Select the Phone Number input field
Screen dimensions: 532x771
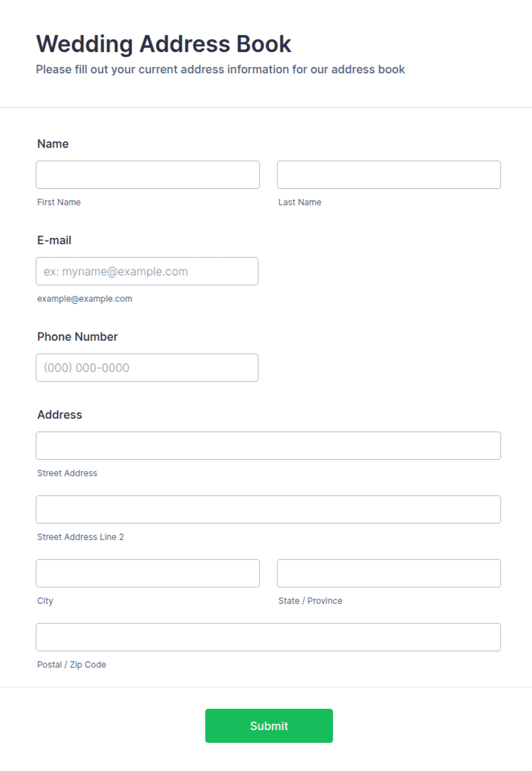tap(147, 368)
